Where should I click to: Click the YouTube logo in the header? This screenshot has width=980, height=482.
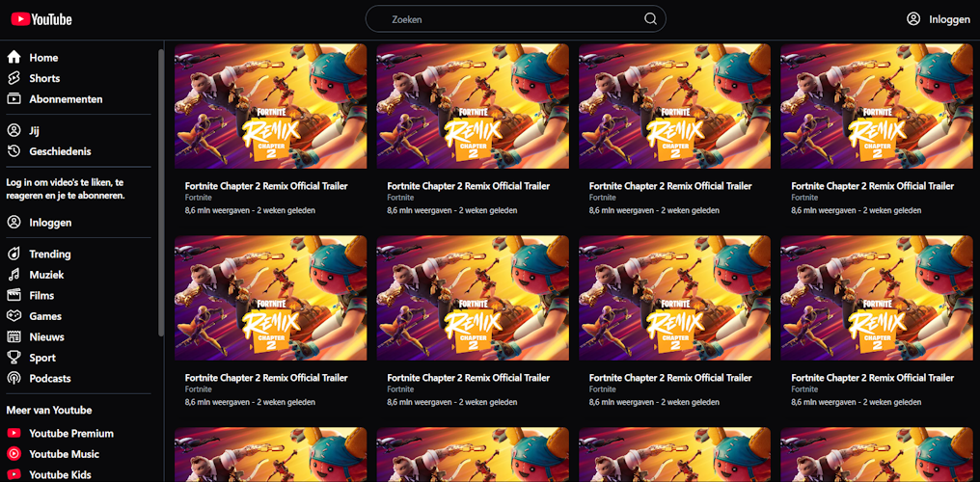click(x=41, y=19)
